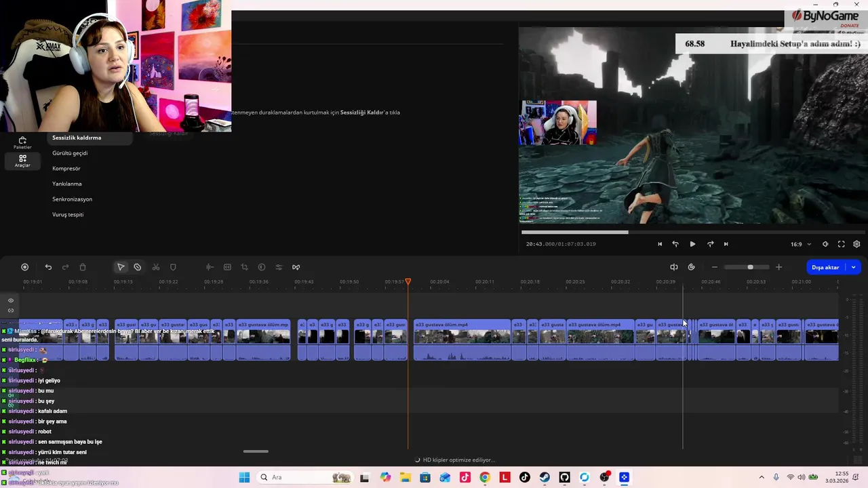Image resolution: width=868 pixels, height=488 pixels.
Task: Enter fullscreen preview mode
Action: (841, 244)
